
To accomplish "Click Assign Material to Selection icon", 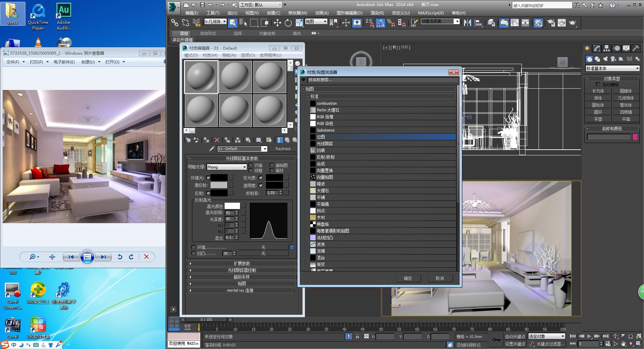I will 206,140.
